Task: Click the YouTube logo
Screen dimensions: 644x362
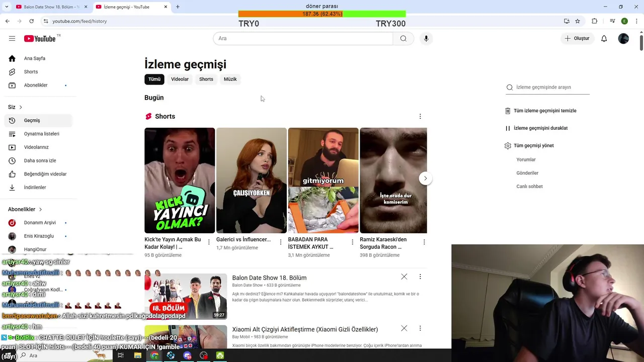Action: (39, 39)
